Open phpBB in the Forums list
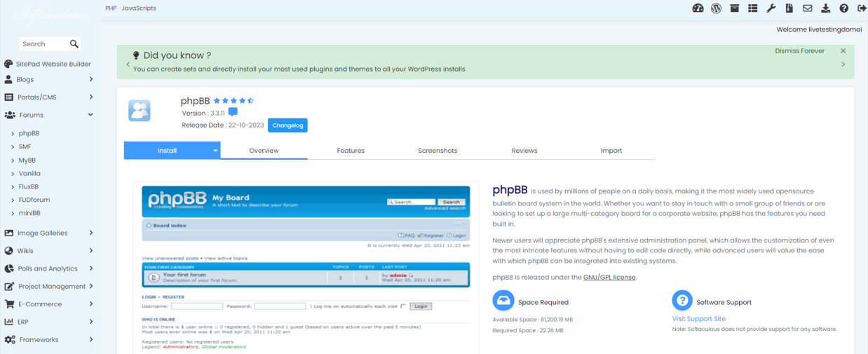Screen dimensions: 868x354 [x=29, y=133]
